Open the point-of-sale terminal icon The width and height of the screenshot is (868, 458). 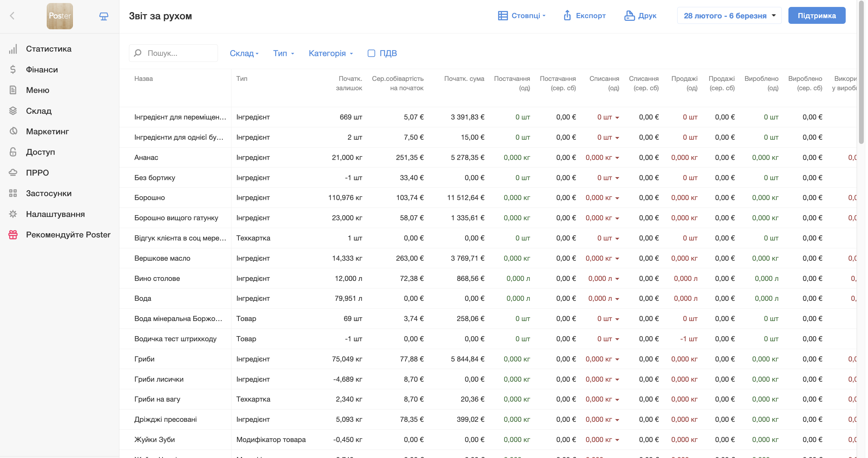(104, 16)
